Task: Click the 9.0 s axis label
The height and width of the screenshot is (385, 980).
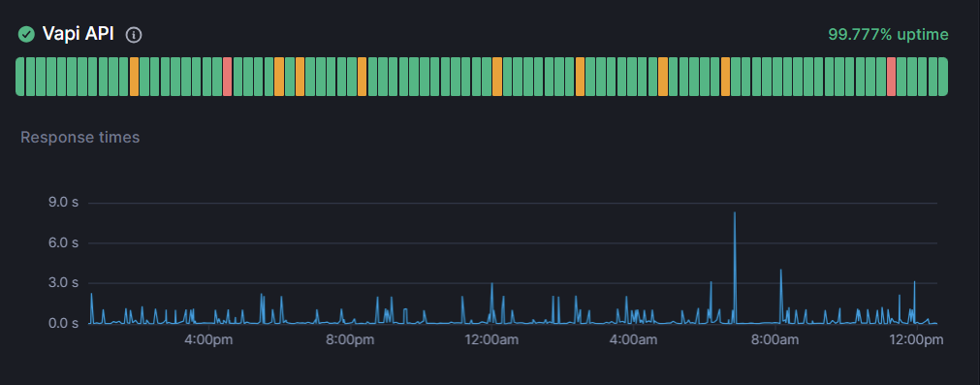Action: tap(62, 203)
